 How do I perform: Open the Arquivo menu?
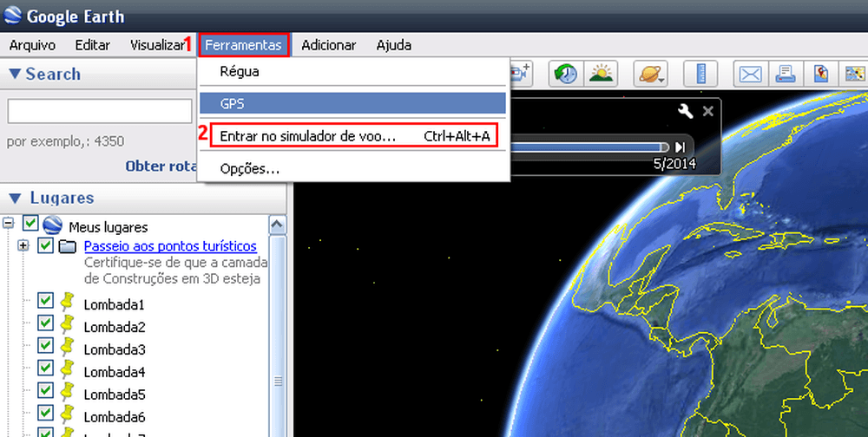point(33,45)
